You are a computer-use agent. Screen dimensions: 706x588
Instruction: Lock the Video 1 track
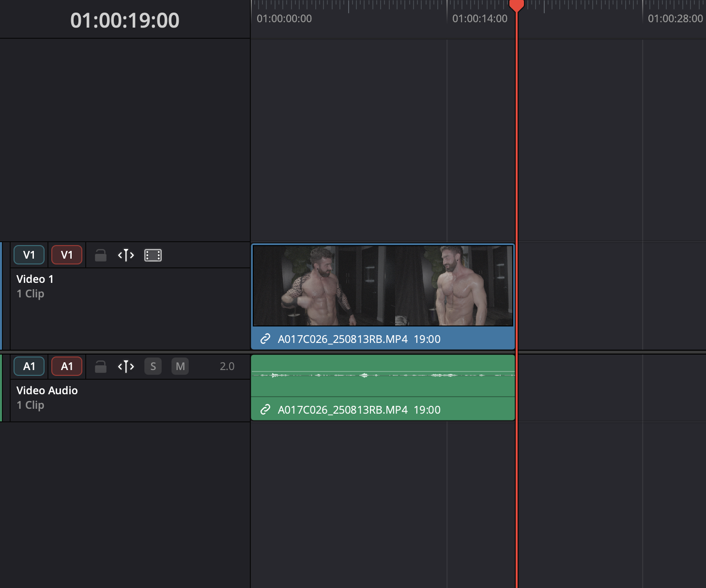(x=101, y=255)
